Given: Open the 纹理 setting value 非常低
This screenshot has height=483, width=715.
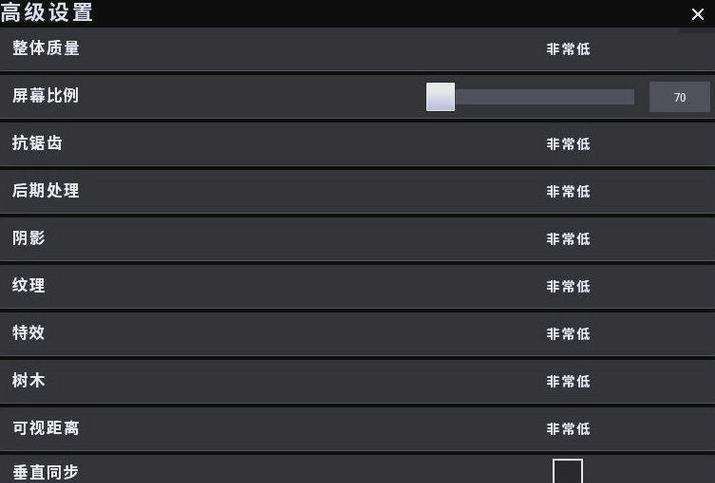Looking at the screenshot, I should coord(568,286).
